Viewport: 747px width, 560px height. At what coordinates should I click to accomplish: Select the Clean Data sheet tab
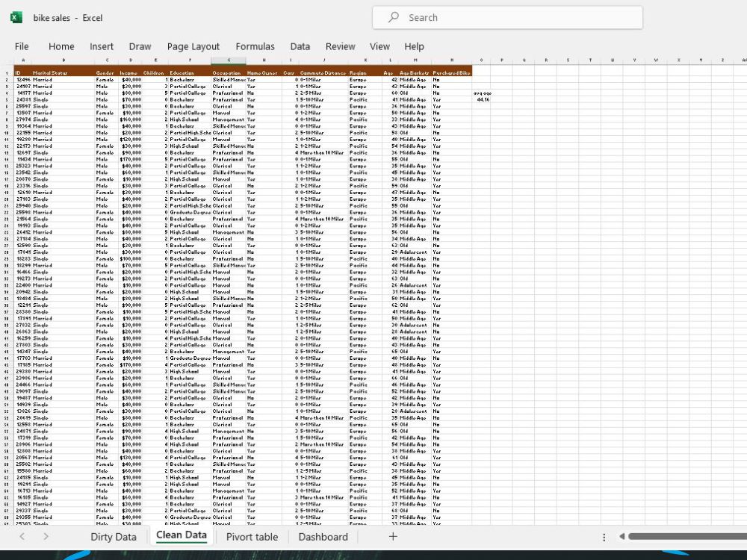182,535
